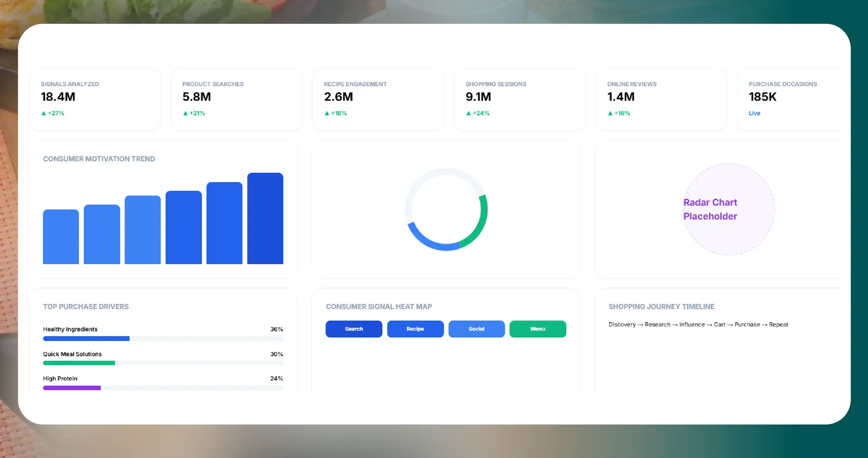
Task: Click the growth arrow beside +16%
Action: coord(610,113)
